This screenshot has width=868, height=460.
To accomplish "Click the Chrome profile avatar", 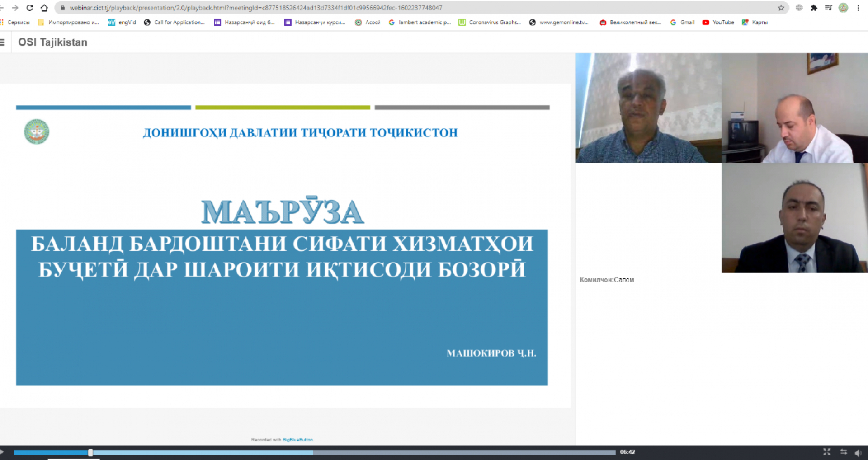I will tap(843, 8).
